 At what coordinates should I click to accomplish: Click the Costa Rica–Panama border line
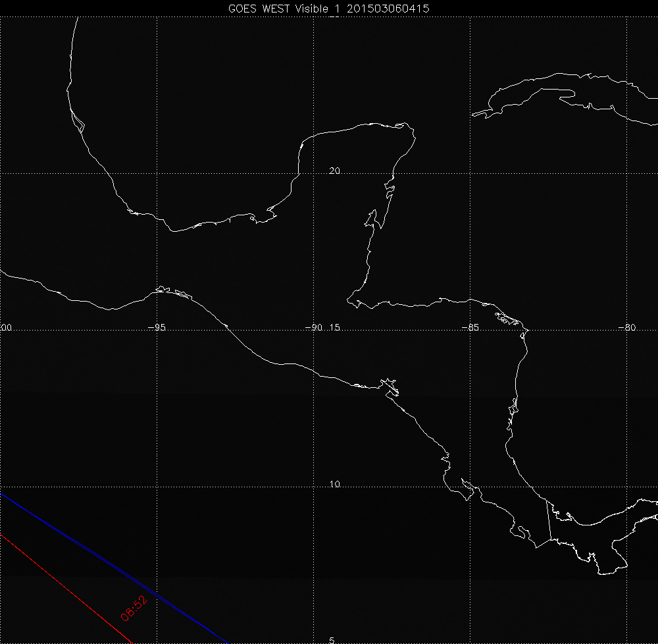(x=550, y=523)
